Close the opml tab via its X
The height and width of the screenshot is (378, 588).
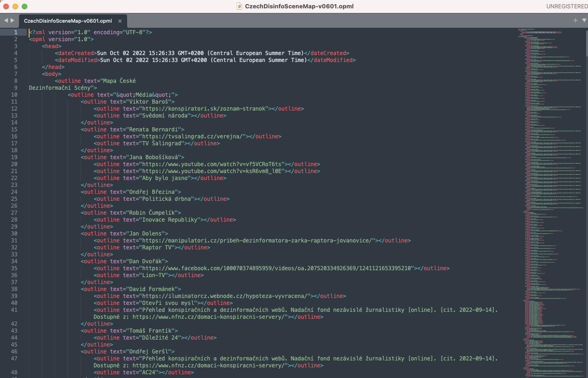[119, 21]
